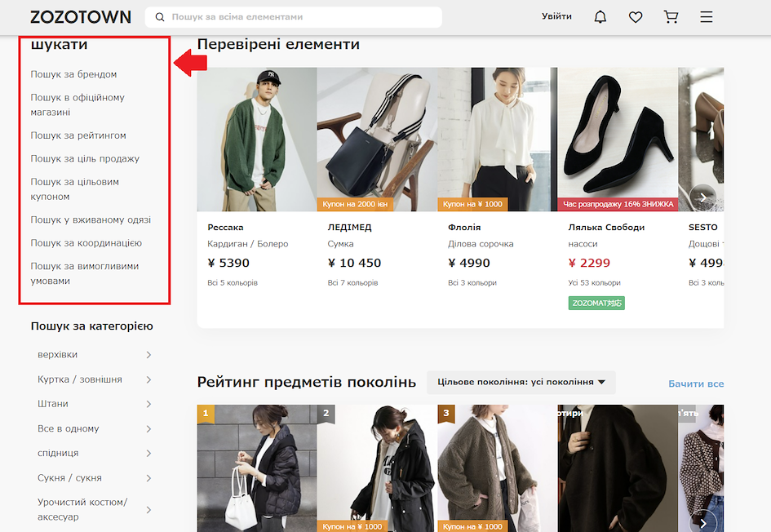Click the red price ¥ 2299

pyautogui.click(x=589, y=263)
